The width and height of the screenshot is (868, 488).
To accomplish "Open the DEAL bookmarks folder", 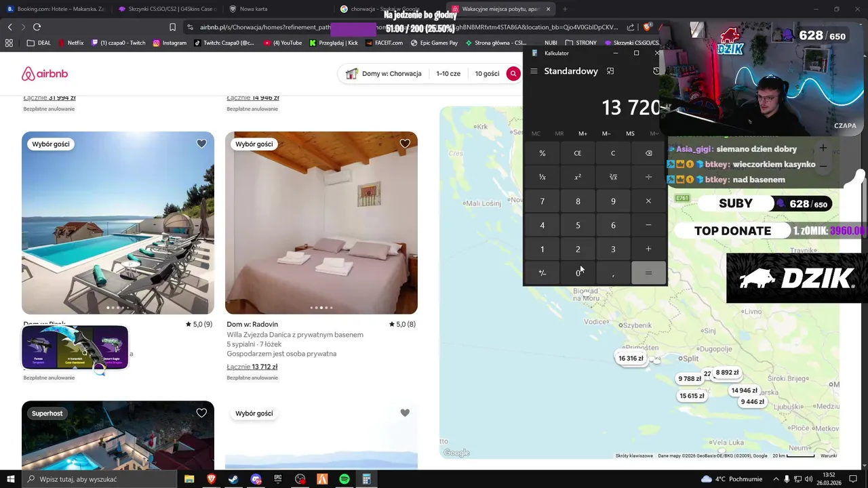I will (39, 43).
